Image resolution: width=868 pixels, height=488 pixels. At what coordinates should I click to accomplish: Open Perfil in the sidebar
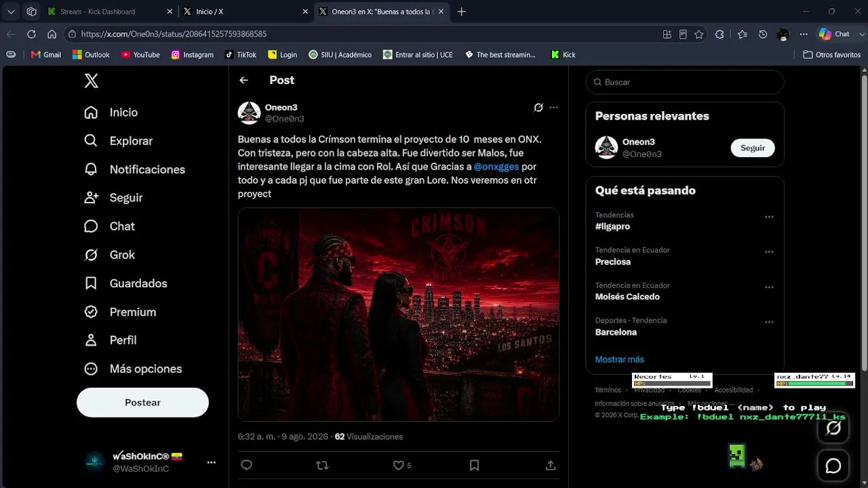110,340
